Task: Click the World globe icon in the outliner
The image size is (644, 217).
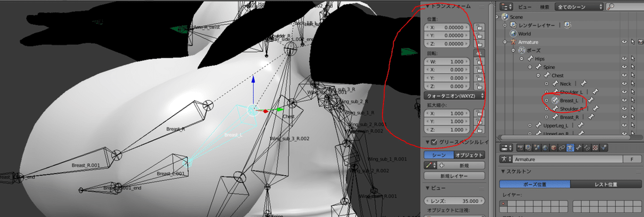Action: pyautogui.click(x=512, y=33)
